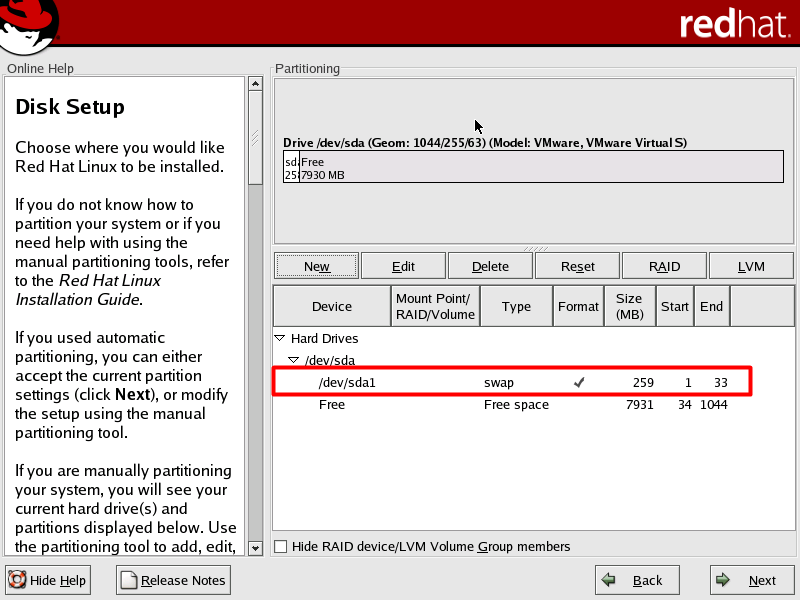This screenshot has height=600, width=800.
Task: Click the Size (MB) column header
Action: (x=630, y=306)
